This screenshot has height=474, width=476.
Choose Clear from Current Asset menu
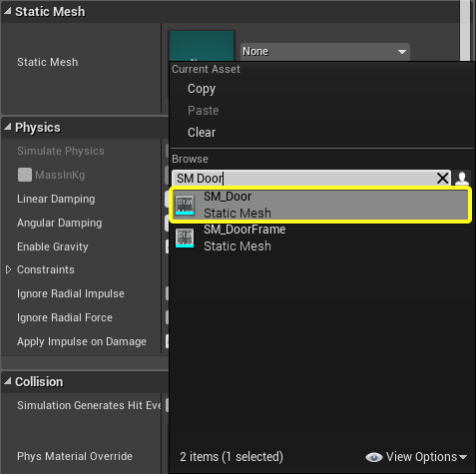point(202,133)
